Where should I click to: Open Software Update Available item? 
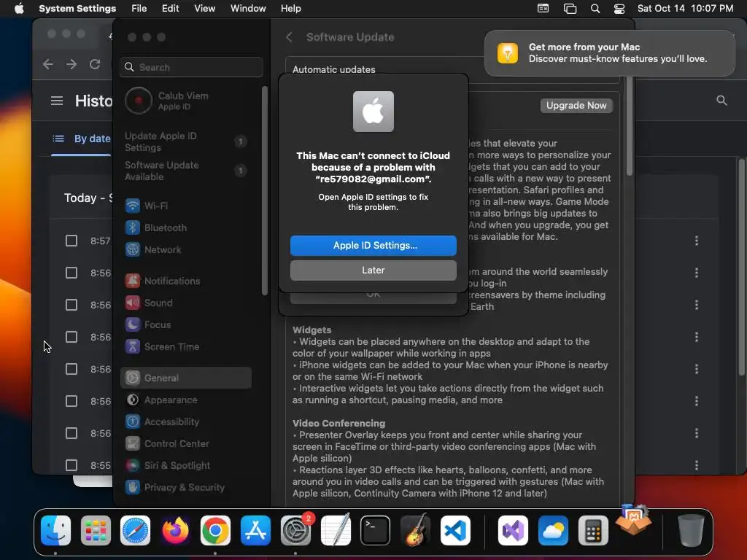coord(186,171)
